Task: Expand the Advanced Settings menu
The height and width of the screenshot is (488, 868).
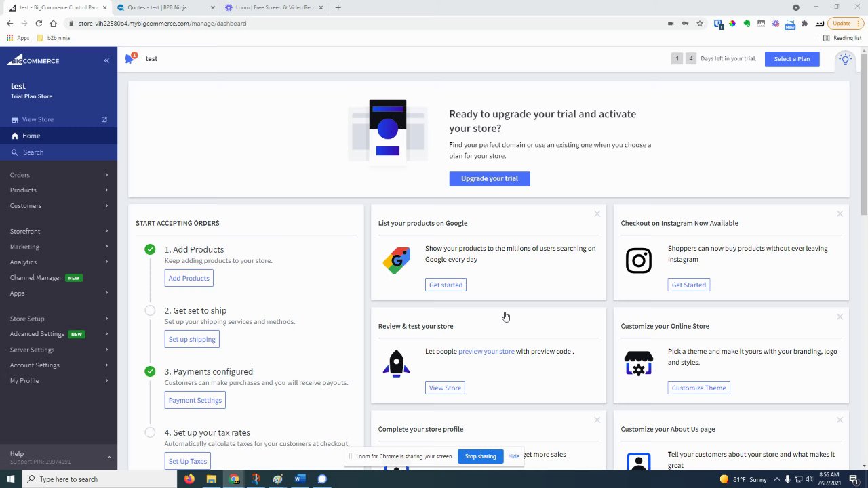Action: click(58, 334)
